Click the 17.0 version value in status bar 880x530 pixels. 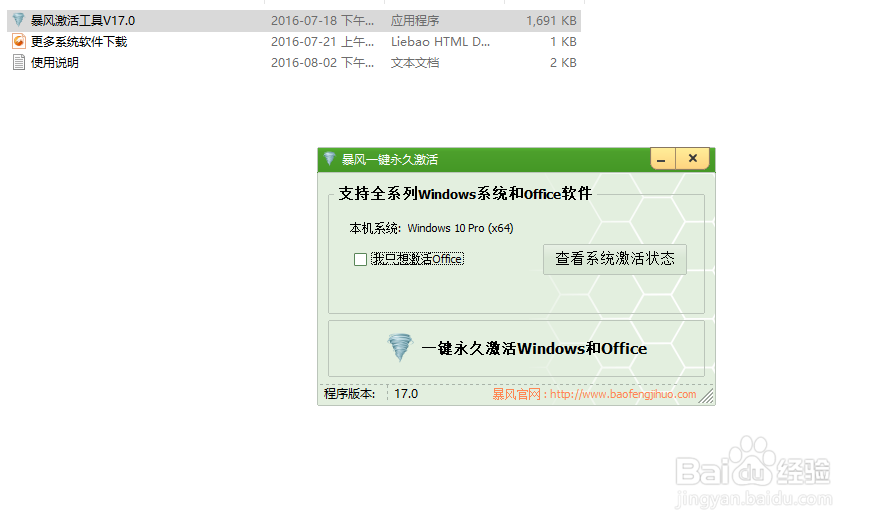click(406, 394)
